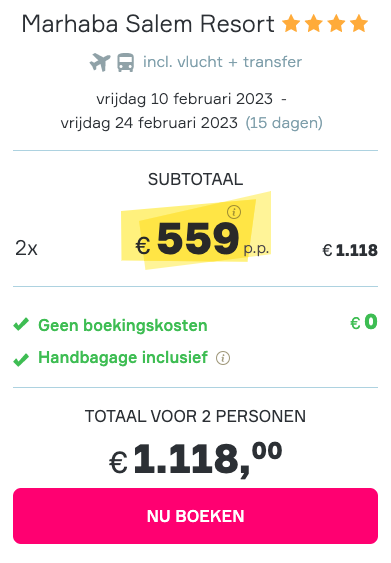Click the Handbagage inclusief label
391x563 pixels.
(123, 358)
